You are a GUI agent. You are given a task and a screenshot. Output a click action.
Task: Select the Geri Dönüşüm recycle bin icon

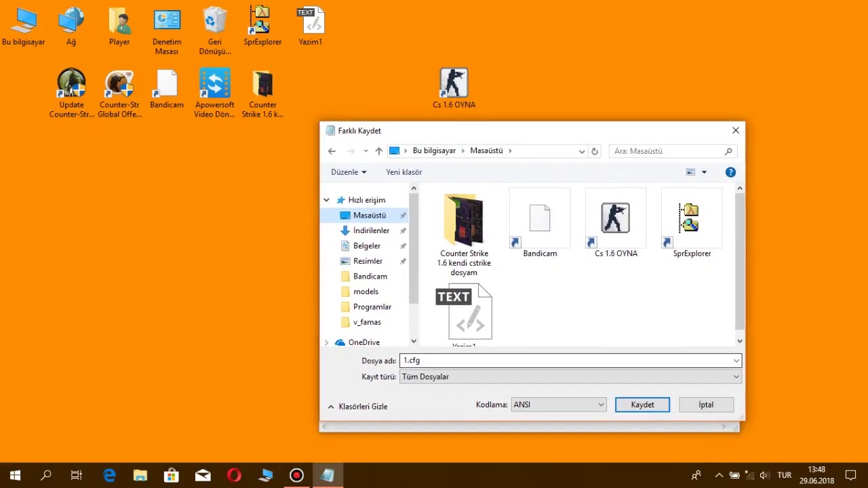click(x=215, y=32)
